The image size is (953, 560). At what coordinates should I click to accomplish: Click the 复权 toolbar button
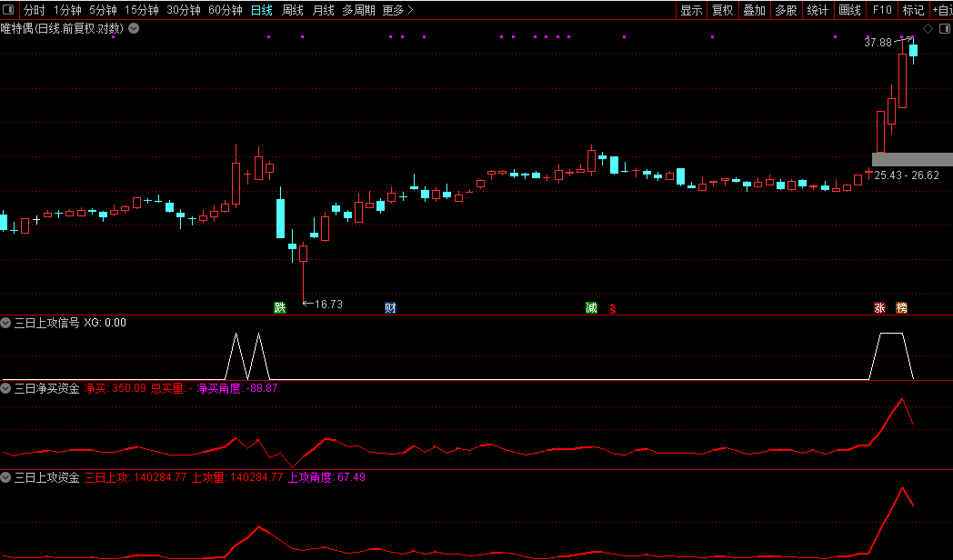(723, 10)
